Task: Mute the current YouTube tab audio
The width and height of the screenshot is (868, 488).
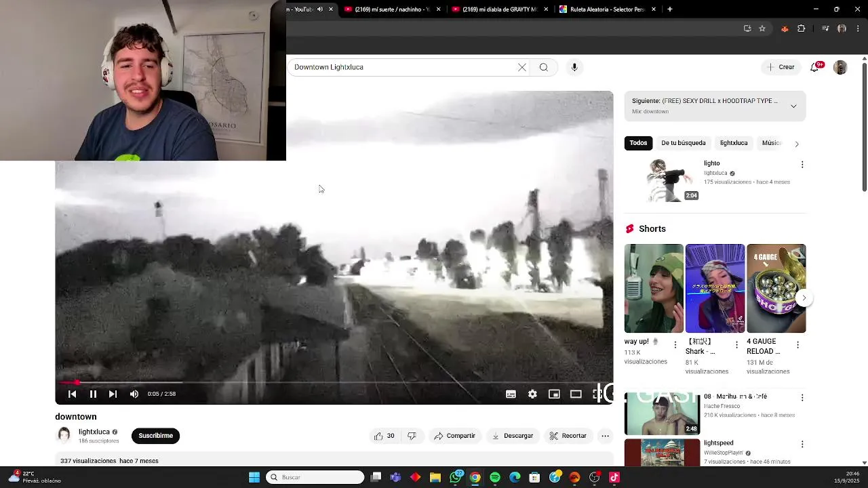Action: point(320,9)
